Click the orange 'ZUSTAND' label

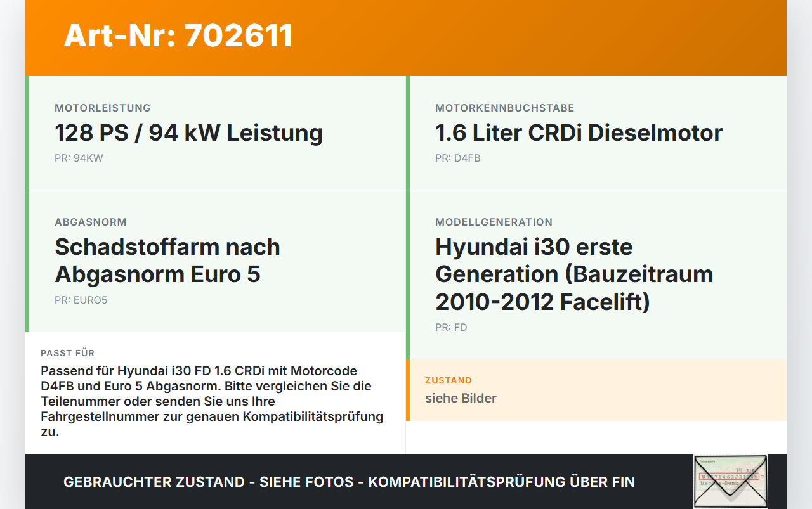pos(449,381)
